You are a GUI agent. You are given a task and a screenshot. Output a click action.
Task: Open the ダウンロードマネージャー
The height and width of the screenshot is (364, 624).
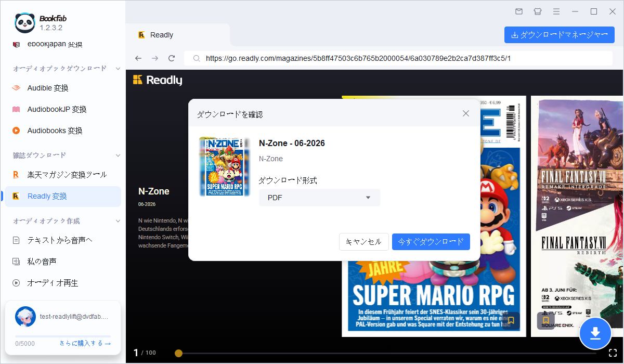(560, 35)
